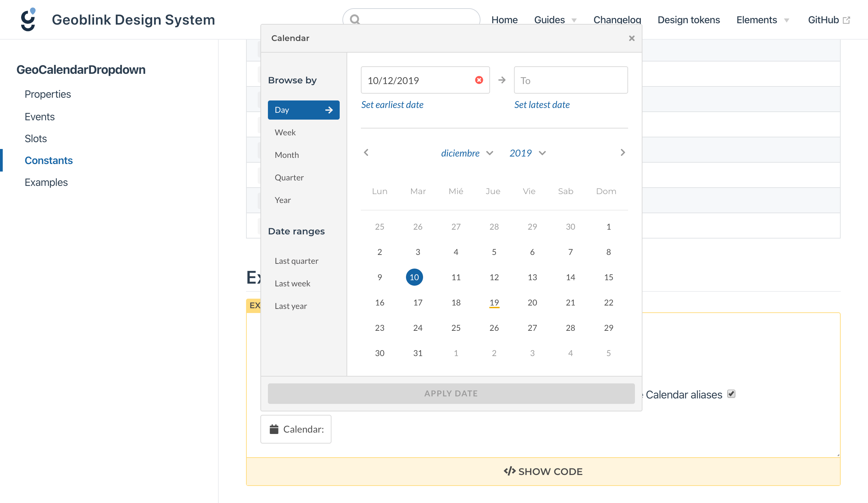The width and height of the screenshot is (868, 503).
Task: Go to next month with right chevron
Action: (x=623, y=153)
